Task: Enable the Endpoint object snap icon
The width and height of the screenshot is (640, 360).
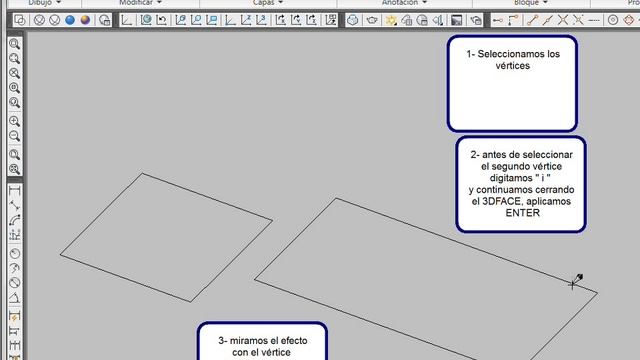Action: pyautogui.click(x=532, y=20)
